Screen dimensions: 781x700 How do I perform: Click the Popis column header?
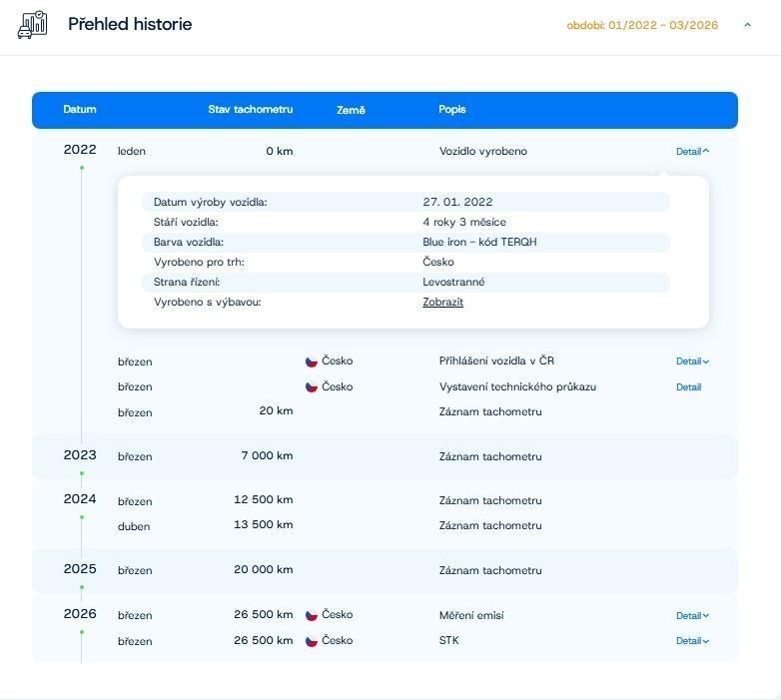tap(452, 109)
